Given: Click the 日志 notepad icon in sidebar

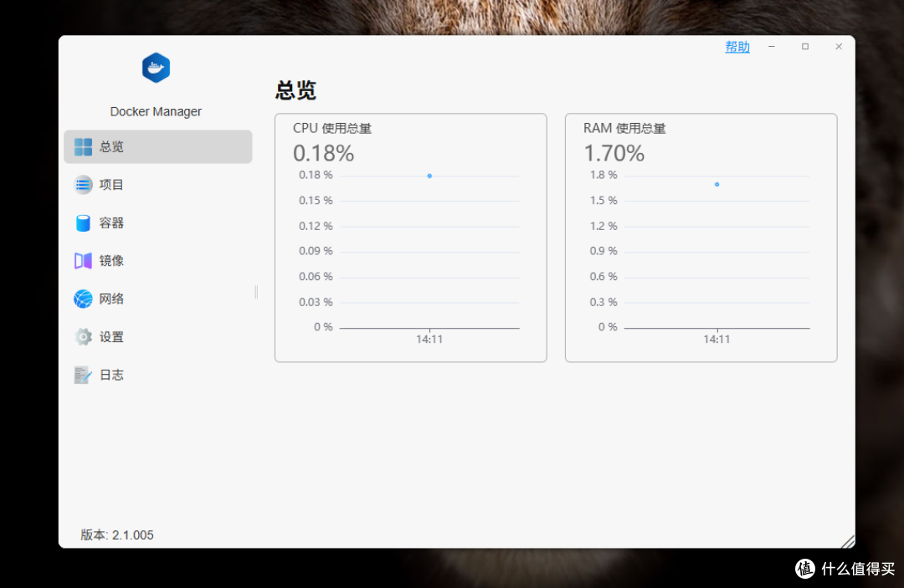Looking at the screenshot, I should coord(83,375).
